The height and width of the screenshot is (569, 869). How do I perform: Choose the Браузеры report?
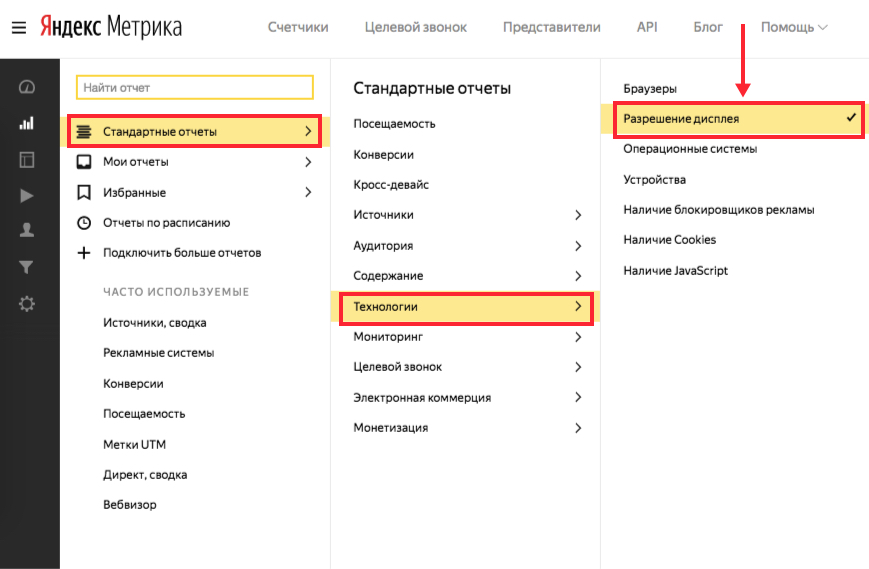pyautogui.click(x=650, y=89)
